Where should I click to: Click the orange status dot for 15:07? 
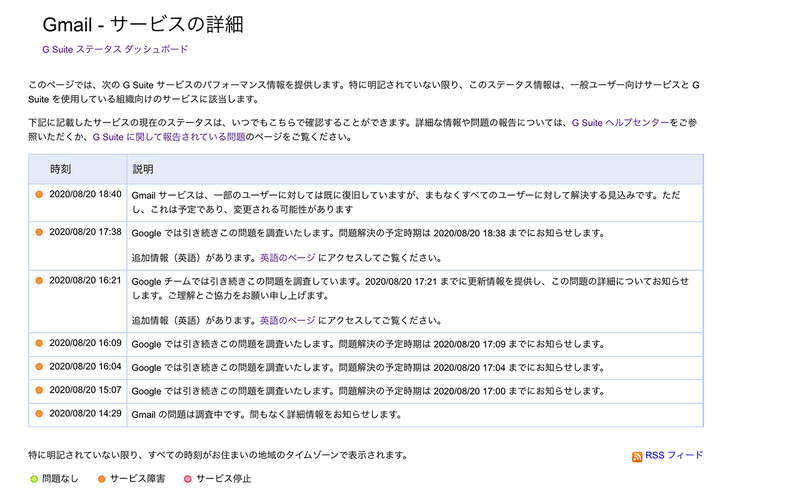(39, 390)
